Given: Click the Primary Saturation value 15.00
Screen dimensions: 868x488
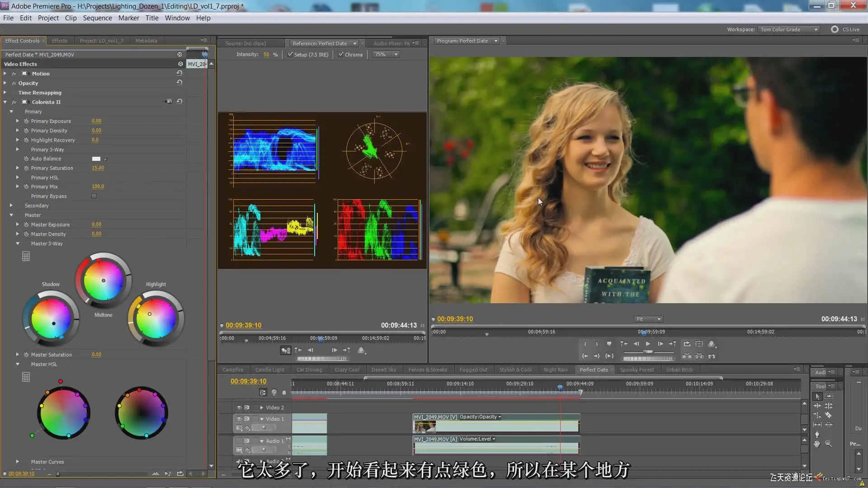Looking at the screenshot, I should coord(98,168).
